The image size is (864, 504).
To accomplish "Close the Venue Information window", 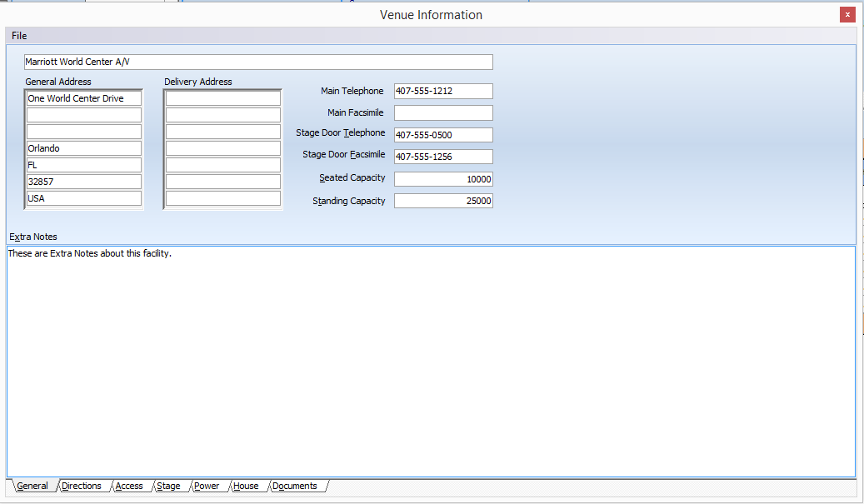I will click(x=847, y=14).
